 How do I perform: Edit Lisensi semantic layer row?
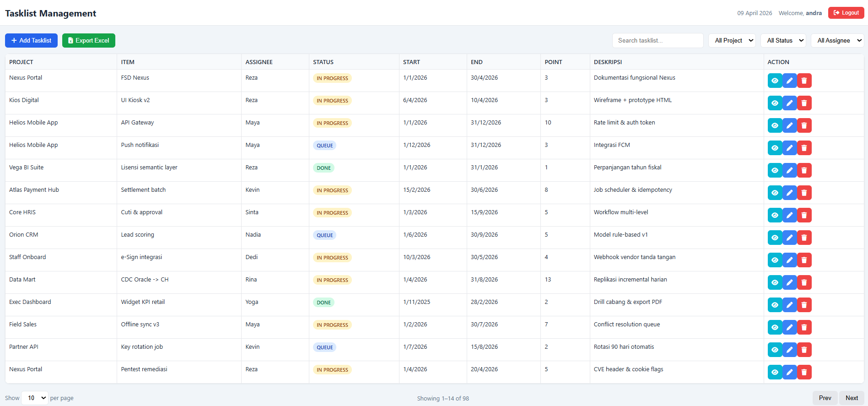789,170
